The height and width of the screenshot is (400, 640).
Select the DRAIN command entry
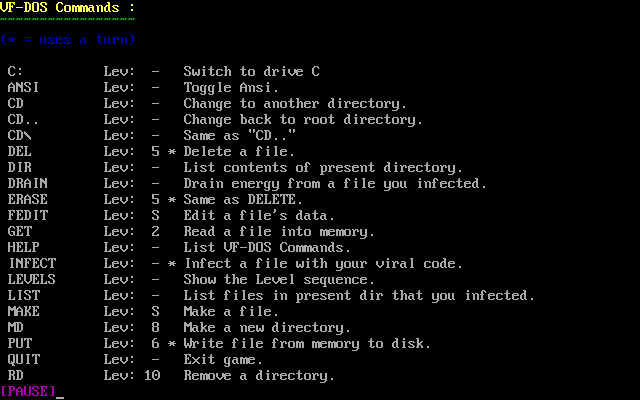[27, 183]
